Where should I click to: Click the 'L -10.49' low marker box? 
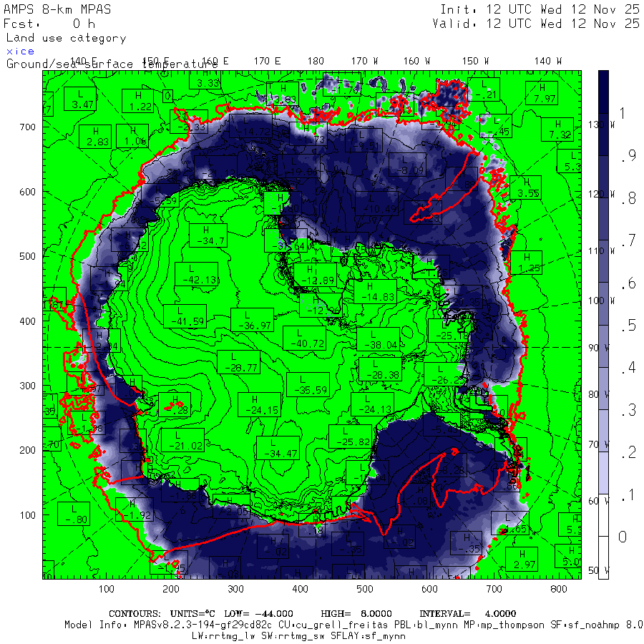click(x=376, y=204)
